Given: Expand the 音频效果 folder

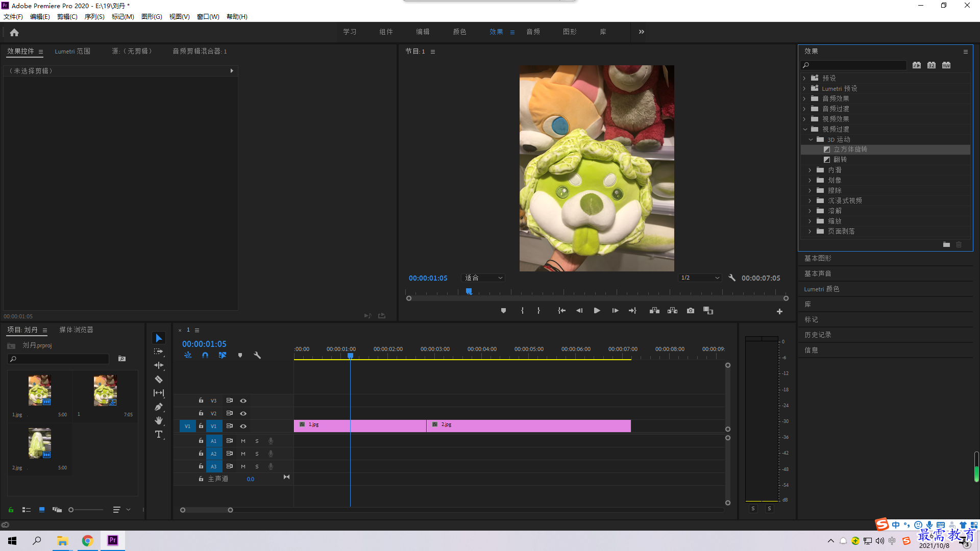Looking at the screenshot, I should [x=804, y=99].
